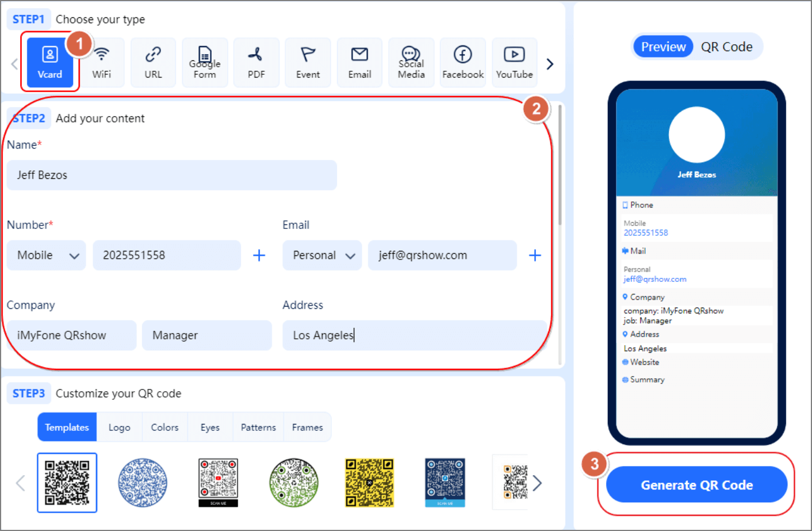Open the Colors tab
The height and width of the screenshot is (531, 812).
click(165, 427)
